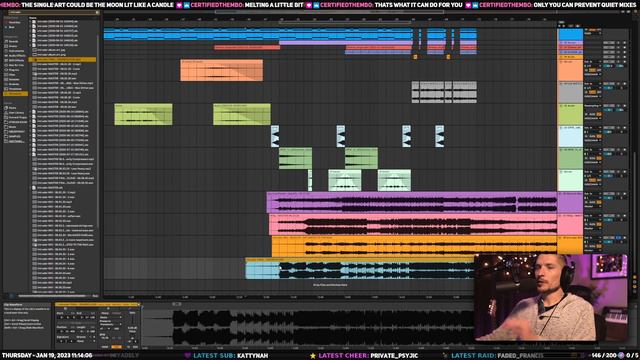640x360 pixels.
Task: Select the long pink waveform clip
Action: tap(413, 224)
